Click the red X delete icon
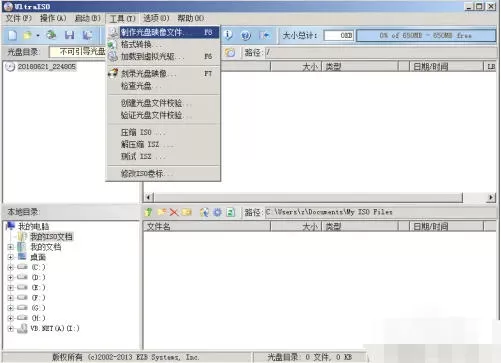The height and width of the screenshot is (363, 501). pos(174,212)
